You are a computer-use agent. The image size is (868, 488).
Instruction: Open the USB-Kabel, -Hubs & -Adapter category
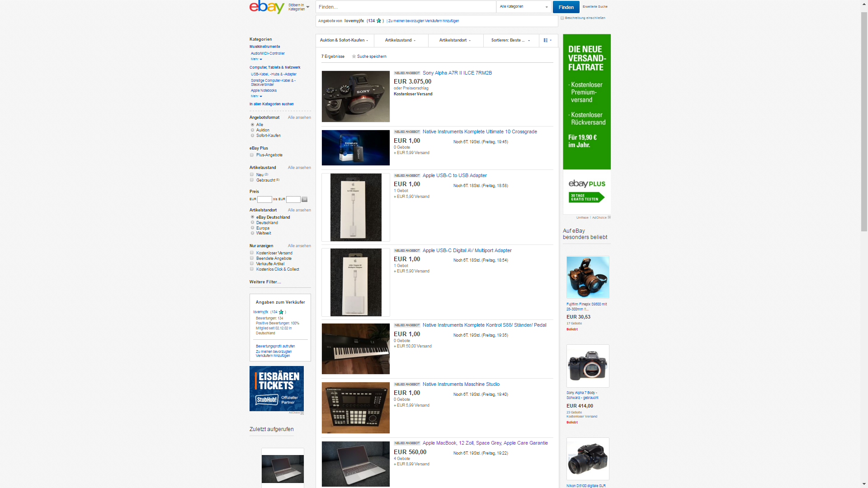point(274,74)
